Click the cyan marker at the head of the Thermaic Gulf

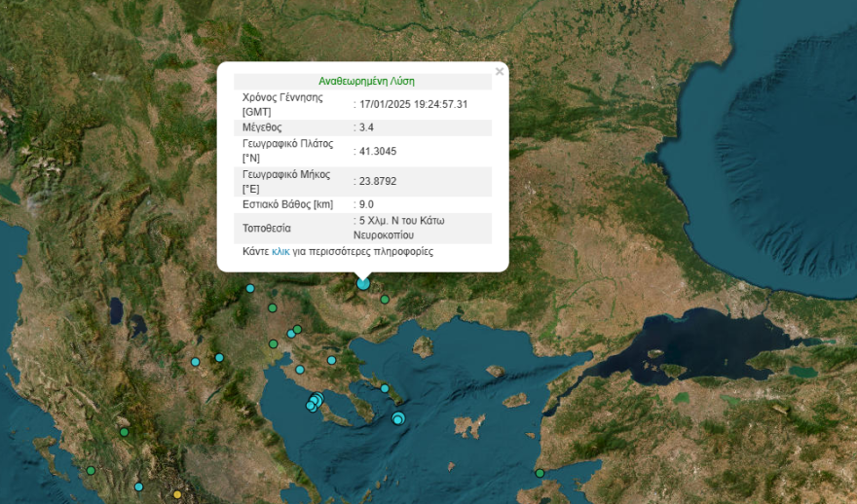tap(300, 370)
